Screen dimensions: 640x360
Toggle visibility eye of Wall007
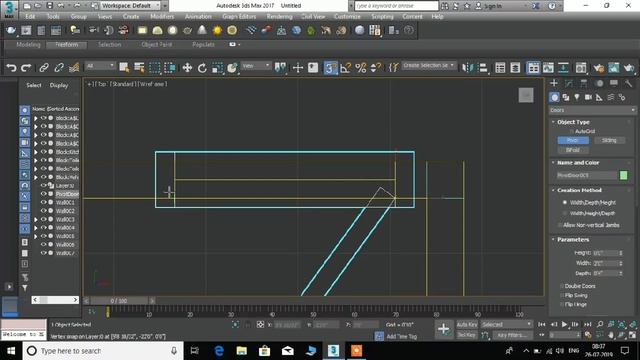43,253
